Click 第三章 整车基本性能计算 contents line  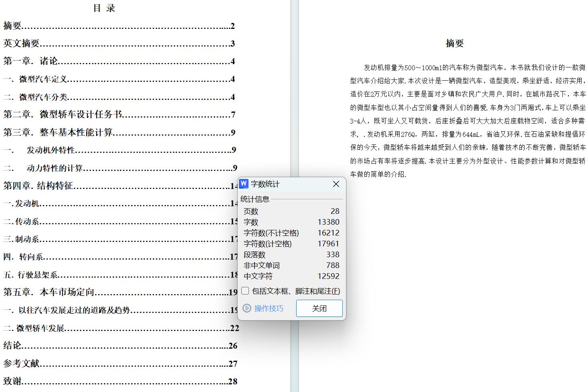coord(58,132)
